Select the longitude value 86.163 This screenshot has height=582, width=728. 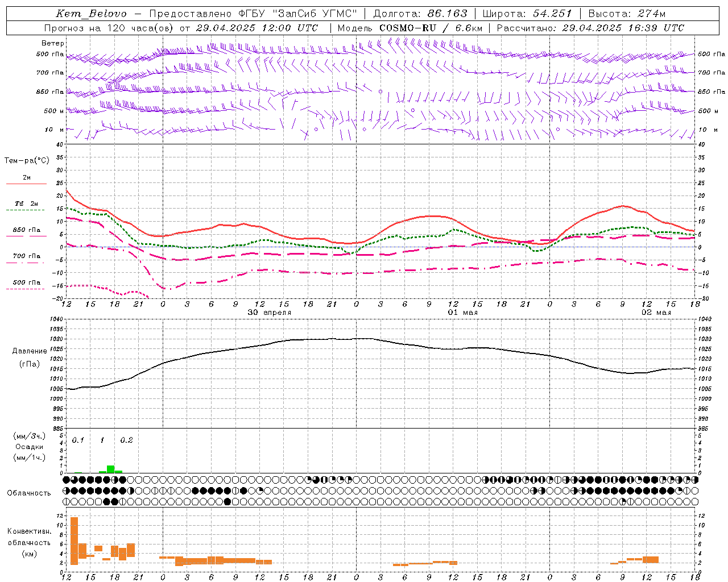pyautogui.click(x=448, y=14)
